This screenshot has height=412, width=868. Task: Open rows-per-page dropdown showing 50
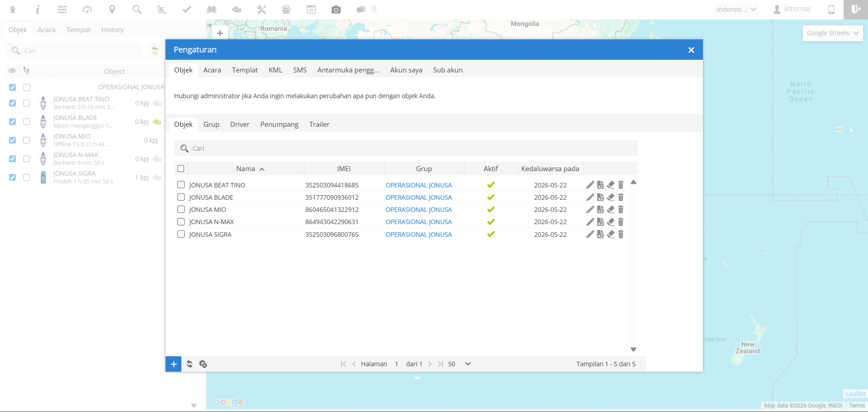click(460, 364)
